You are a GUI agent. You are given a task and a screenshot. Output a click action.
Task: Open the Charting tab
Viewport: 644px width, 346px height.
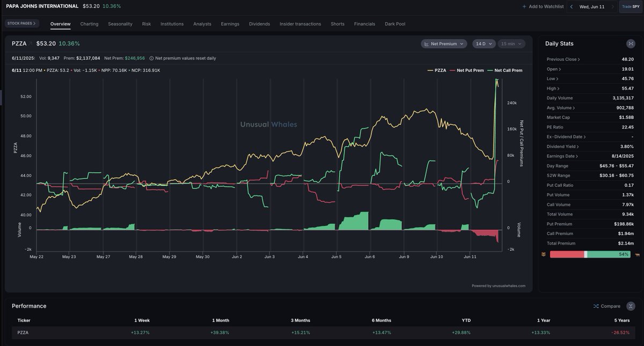(x=89, y=24)
